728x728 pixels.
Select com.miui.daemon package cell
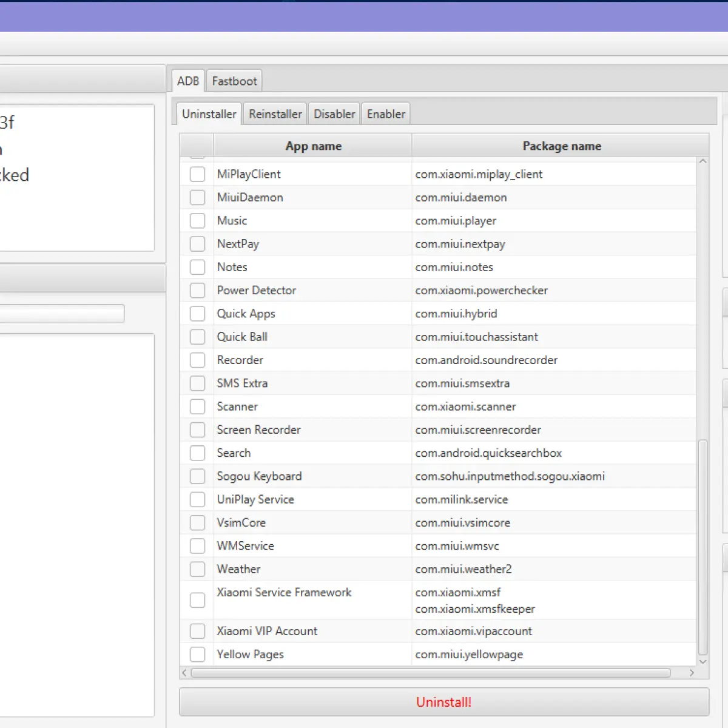coord(554,197)
